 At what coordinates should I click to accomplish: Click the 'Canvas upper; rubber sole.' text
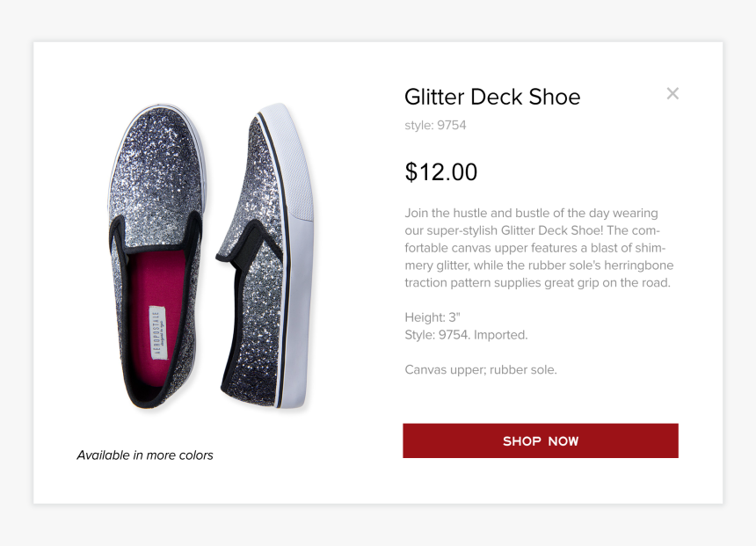[481, 370]
